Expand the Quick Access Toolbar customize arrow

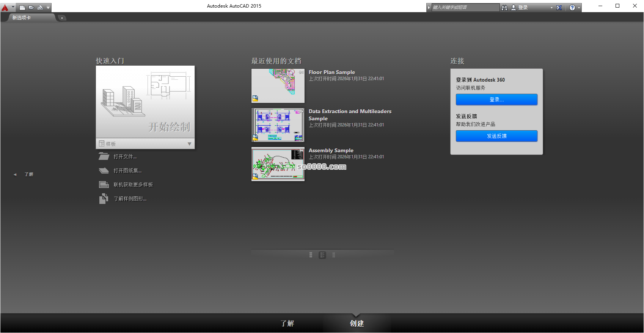(x=48, y=7)
